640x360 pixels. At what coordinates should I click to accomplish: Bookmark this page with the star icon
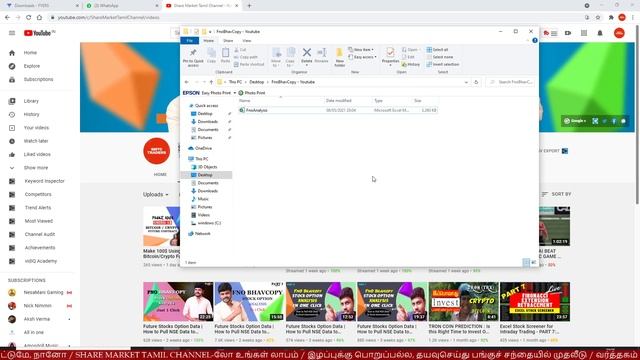[x=598, y=18]
